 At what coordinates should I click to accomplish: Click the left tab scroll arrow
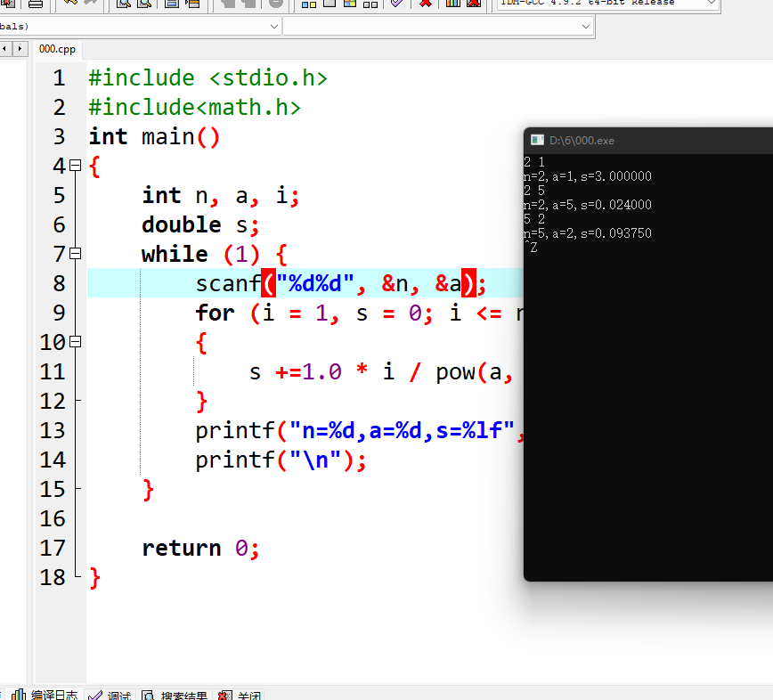tap(5, 48)
